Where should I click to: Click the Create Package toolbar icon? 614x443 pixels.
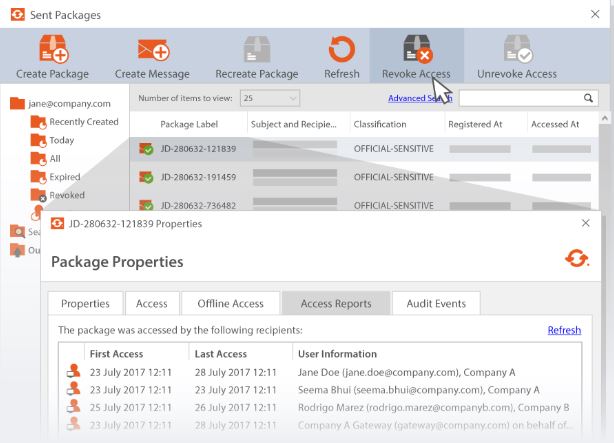[54, 49]
